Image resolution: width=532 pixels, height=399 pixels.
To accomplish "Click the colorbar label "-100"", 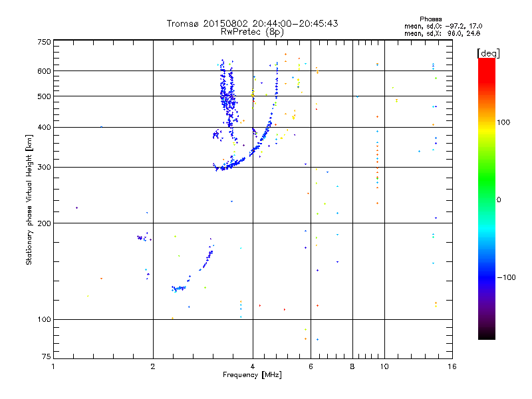I will 506,277.
